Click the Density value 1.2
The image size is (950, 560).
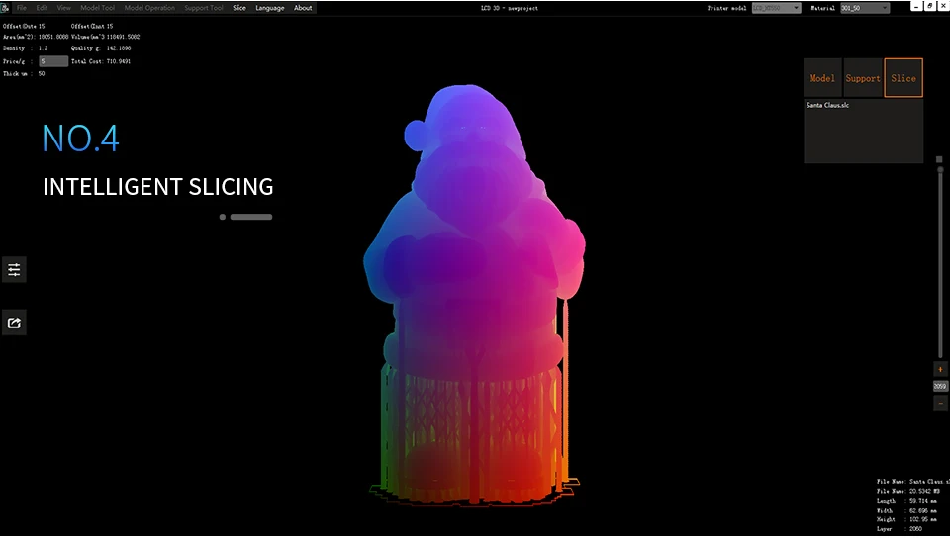[43, 47]
